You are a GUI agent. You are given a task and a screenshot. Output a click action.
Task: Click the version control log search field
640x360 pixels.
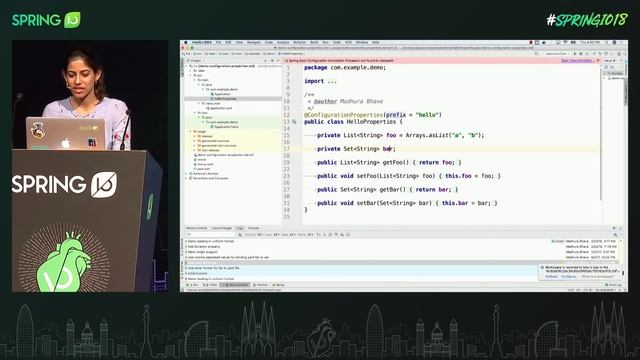click(x=211, y=235)
